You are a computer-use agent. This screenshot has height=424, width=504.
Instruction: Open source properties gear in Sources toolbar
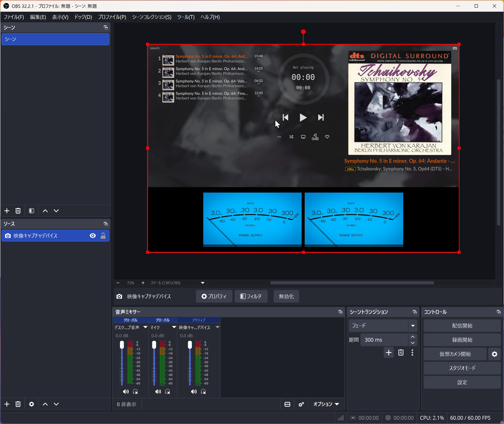coord(31,404)
